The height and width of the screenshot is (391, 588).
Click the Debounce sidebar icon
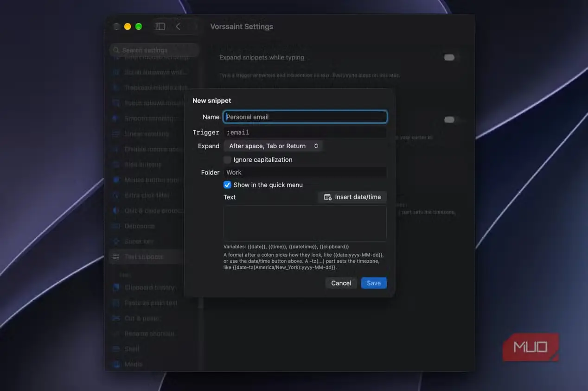[x=116, y=226]
